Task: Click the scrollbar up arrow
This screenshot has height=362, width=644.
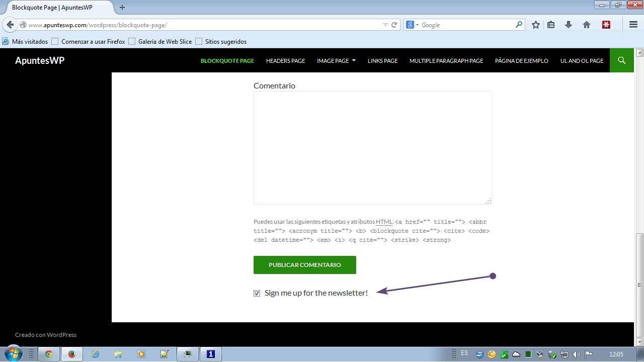Action: (x=639, y=52)
